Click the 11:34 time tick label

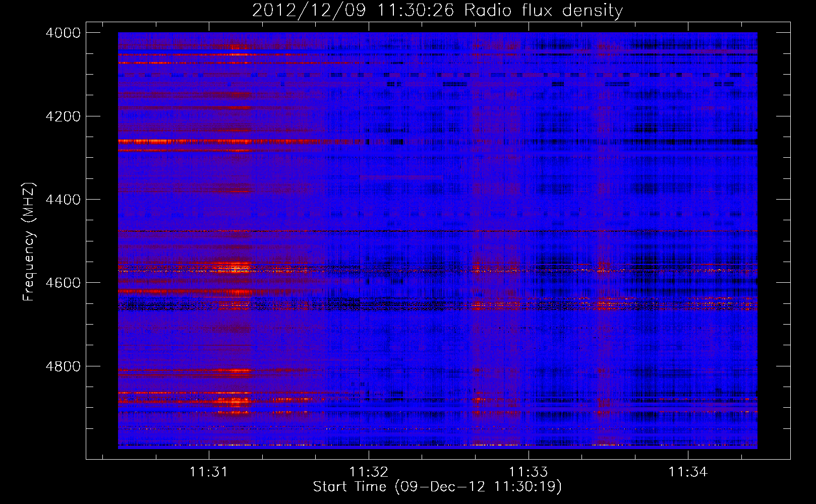click(x=688, y=472)
